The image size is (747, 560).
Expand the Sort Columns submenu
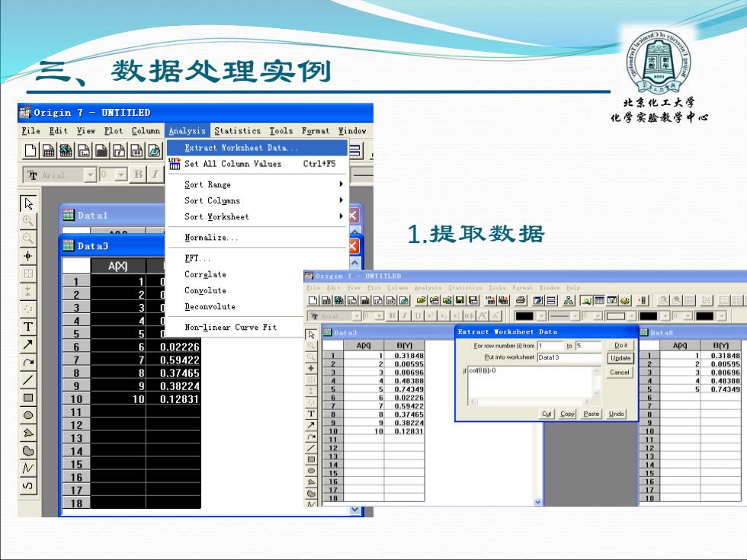tap(341, 200)
